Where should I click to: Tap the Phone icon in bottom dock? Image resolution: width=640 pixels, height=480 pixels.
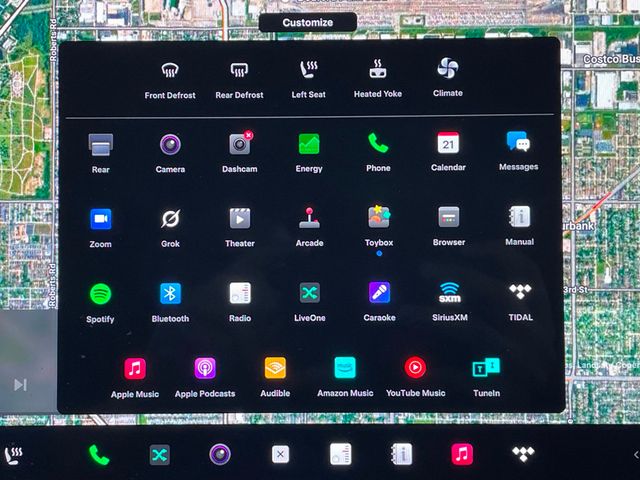[x=99, y=455]
